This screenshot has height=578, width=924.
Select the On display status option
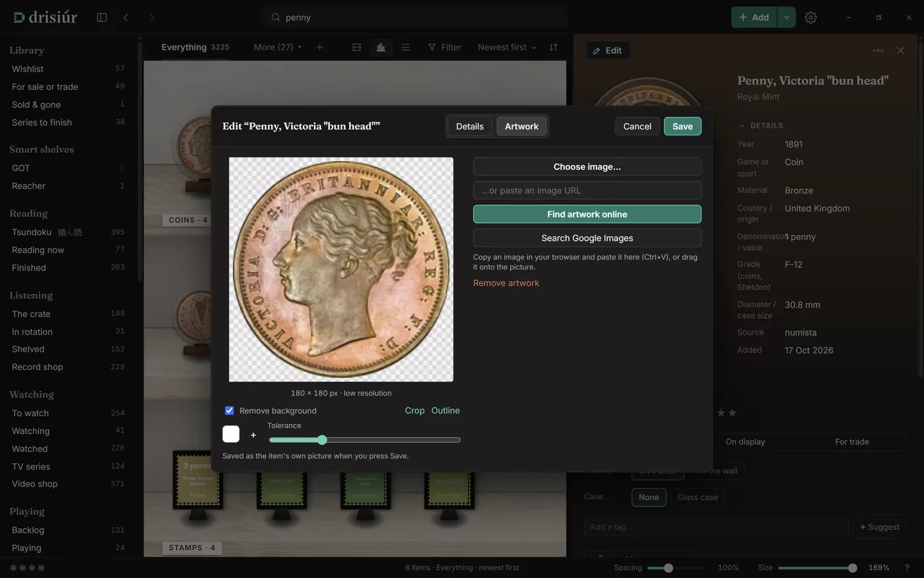(745, 441)
